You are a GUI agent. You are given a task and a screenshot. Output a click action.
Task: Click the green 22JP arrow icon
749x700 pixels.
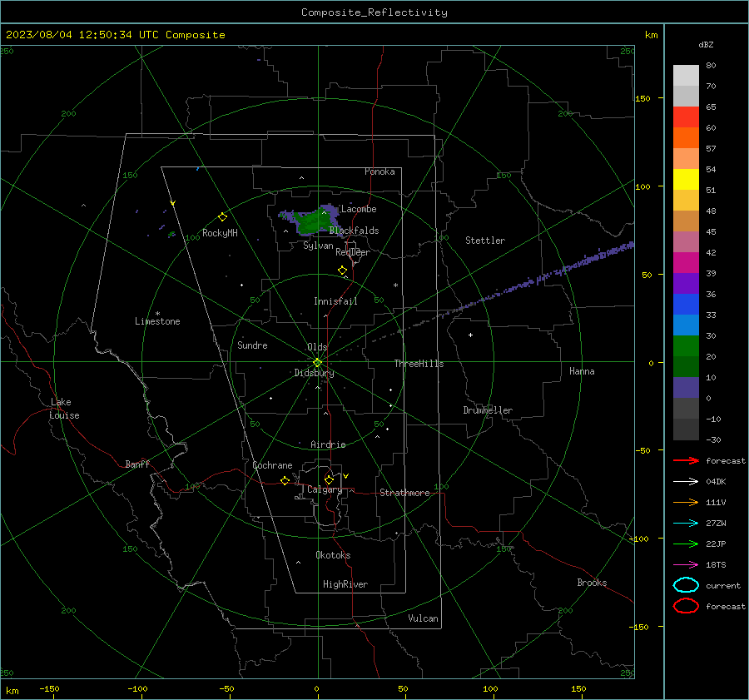click(686, 544)
